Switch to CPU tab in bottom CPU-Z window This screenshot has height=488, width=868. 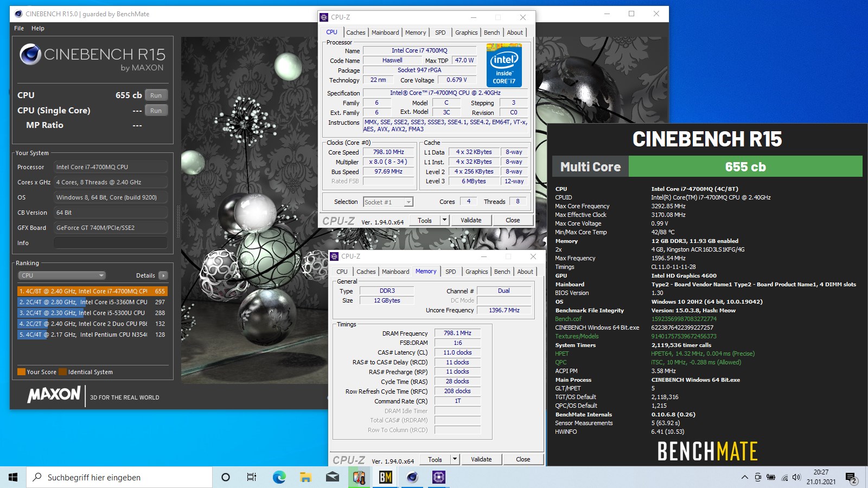[342, 272]
